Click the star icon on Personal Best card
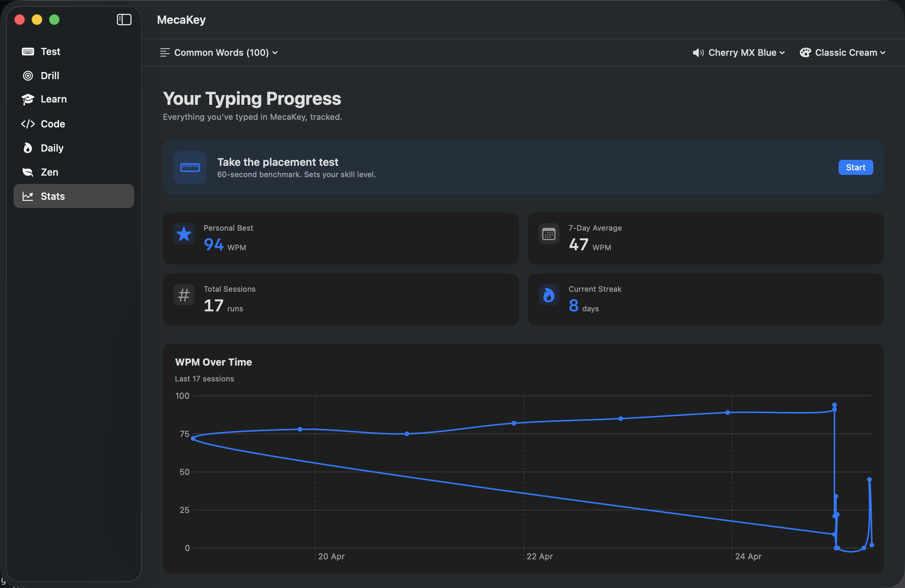The height and width of the screenshot is (588, 905). coord(184,234)
